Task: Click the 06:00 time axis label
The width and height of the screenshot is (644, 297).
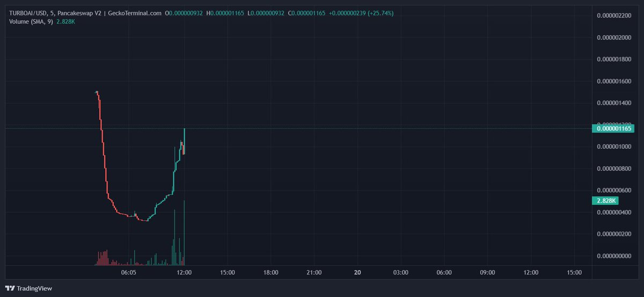Action: [444, 273]
